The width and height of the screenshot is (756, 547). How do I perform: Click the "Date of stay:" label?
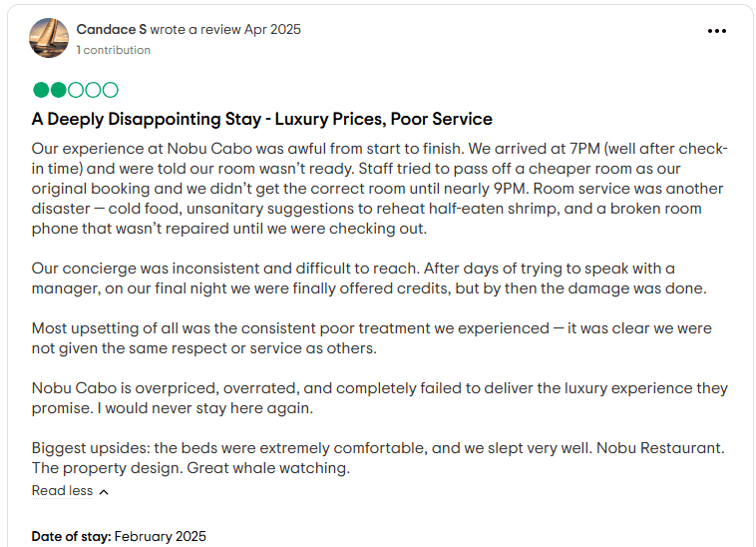point(71,536)
